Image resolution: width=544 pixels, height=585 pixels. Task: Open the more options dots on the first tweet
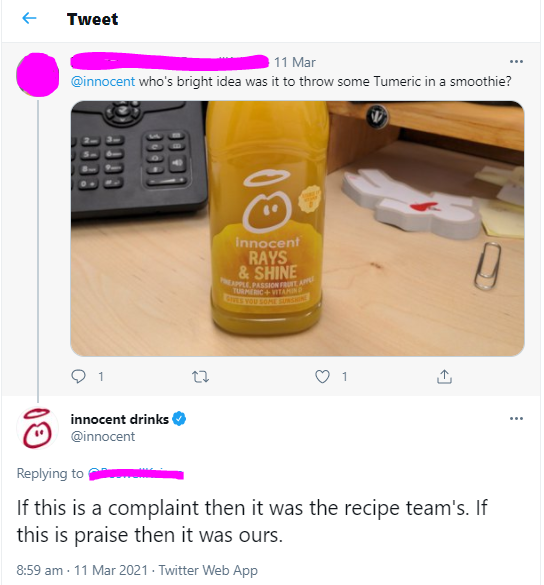pos(516,62)
